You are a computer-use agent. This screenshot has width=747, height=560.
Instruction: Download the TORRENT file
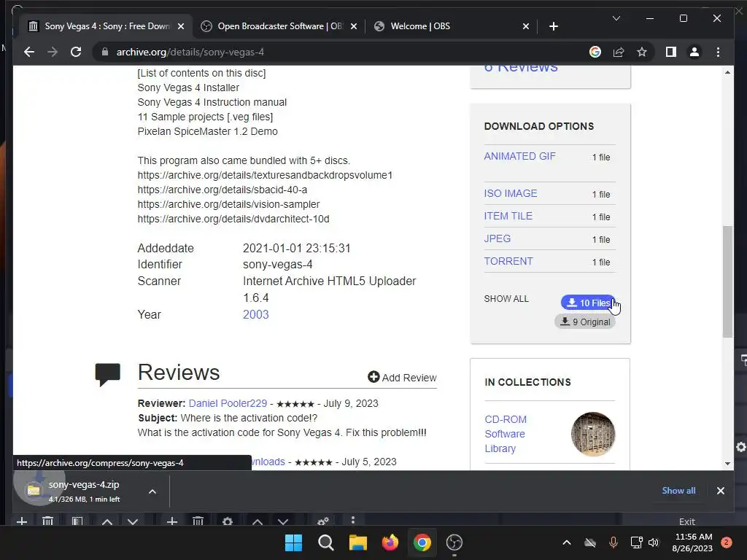tap(508, 261)
